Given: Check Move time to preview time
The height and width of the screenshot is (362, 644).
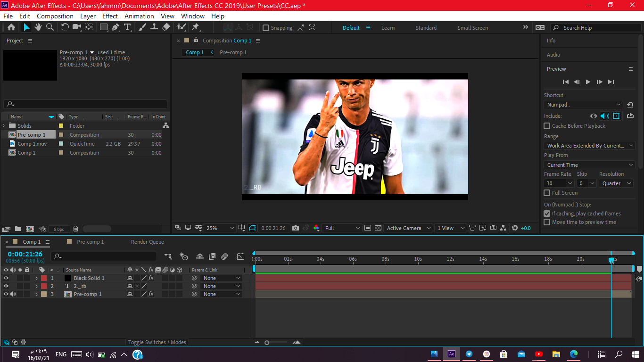Looking at the screenshot, I should [547, 222].
